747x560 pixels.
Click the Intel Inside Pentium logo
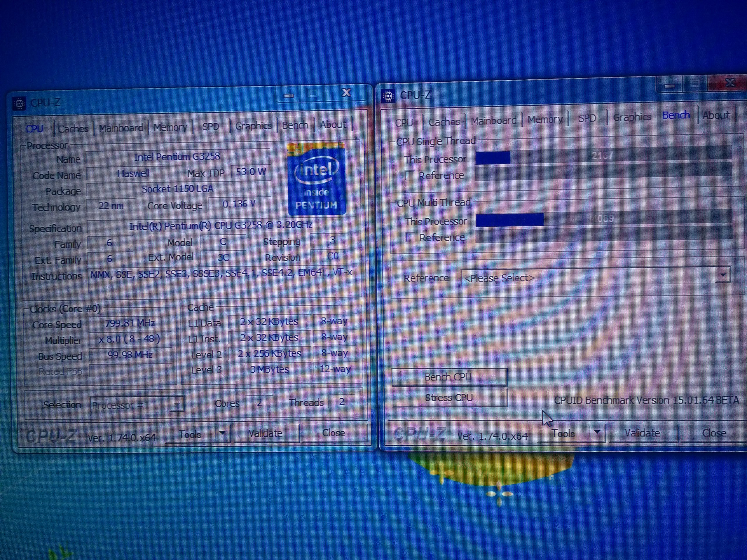[316, 179]
